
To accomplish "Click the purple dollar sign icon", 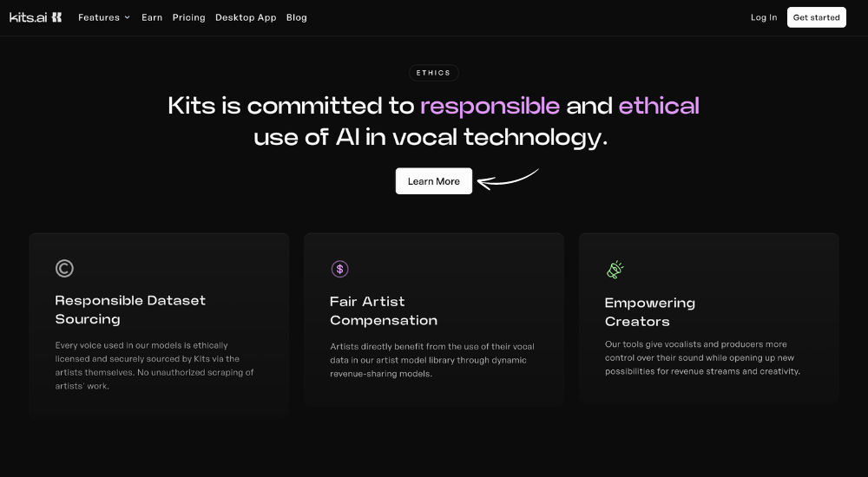I will pos(339,269).
